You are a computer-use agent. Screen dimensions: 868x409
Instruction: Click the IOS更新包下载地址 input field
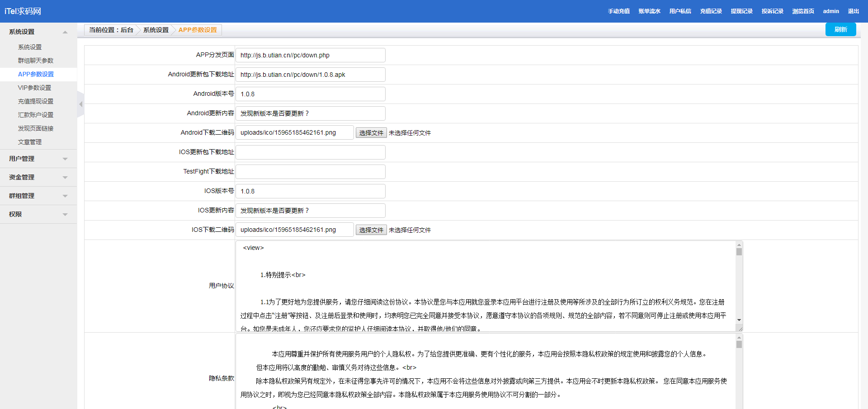[311, 152]
